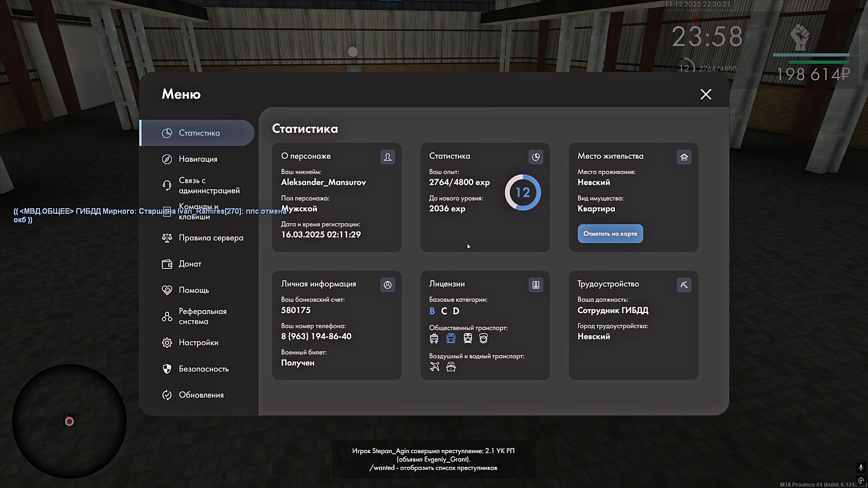868x488 pixels.
Task: Click the boat license icon
Action: [x=451, y=366]
